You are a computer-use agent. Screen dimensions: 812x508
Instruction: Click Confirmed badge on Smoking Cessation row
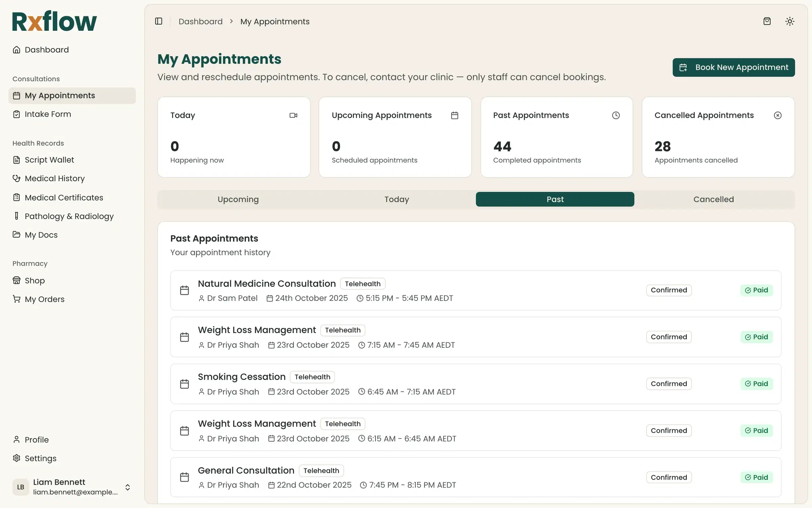[669, 384]
